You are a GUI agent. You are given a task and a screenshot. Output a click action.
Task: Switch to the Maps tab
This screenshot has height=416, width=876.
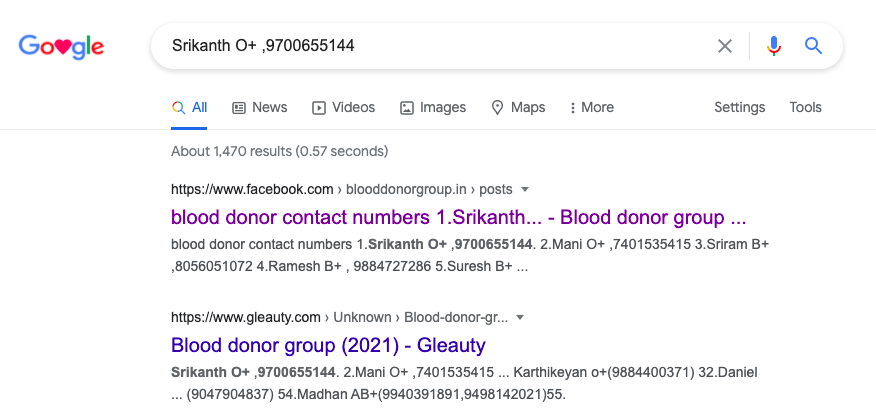[517, 108]
